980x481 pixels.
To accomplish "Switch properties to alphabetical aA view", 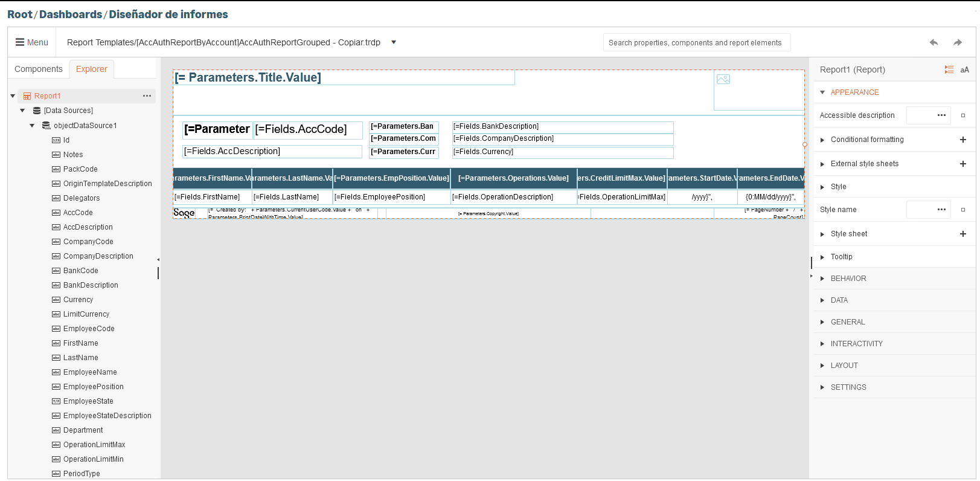I will pos(965,70).
